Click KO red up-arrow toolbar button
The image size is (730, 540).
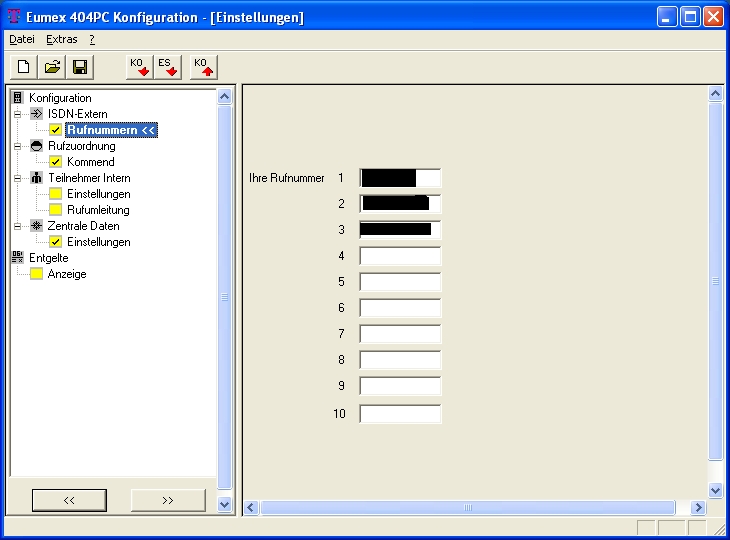[204, 67]
